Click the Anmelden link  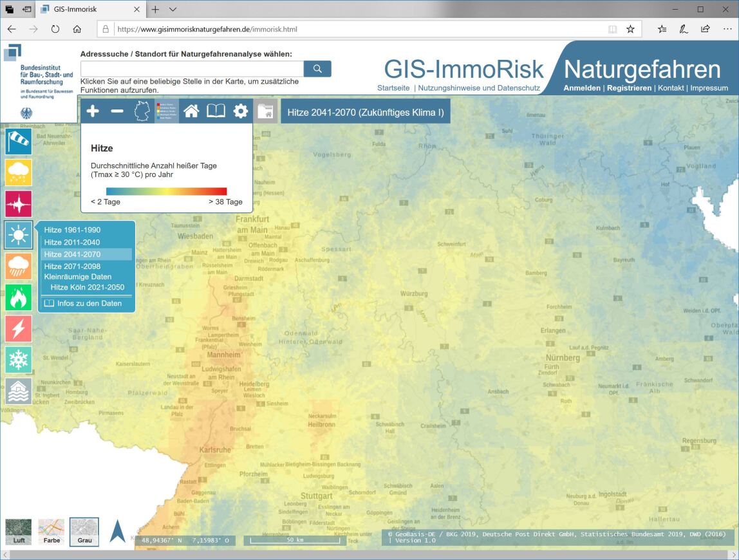coord(582,88)
